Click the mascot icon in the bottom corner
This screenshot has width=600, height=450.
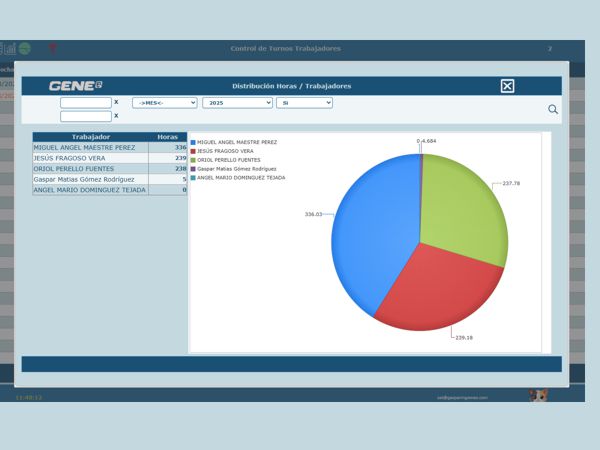[538, 396]
